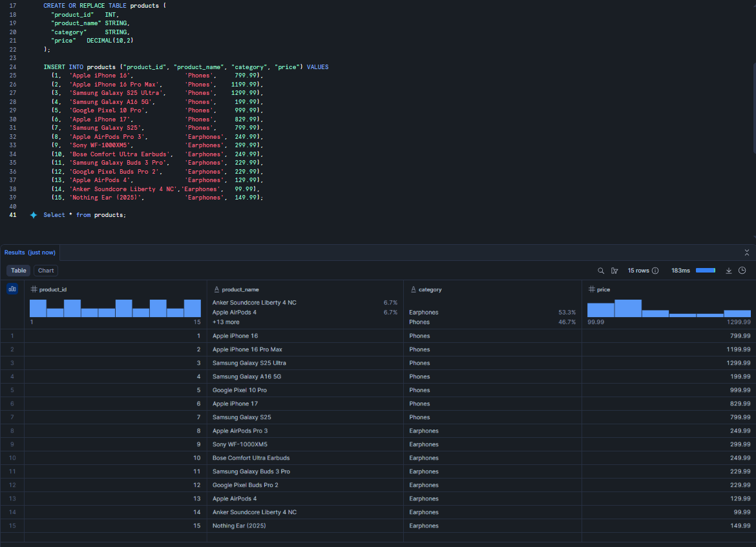The width and height of the screenshot is (756, 547).
Task: Download the query results
Action: [x=729, y=271]
